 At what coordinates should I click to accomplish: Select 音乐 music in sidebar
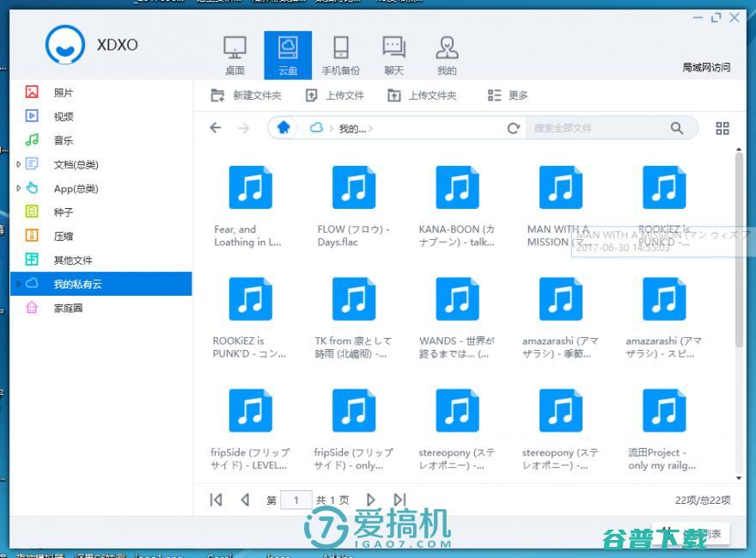coord(101,140)
